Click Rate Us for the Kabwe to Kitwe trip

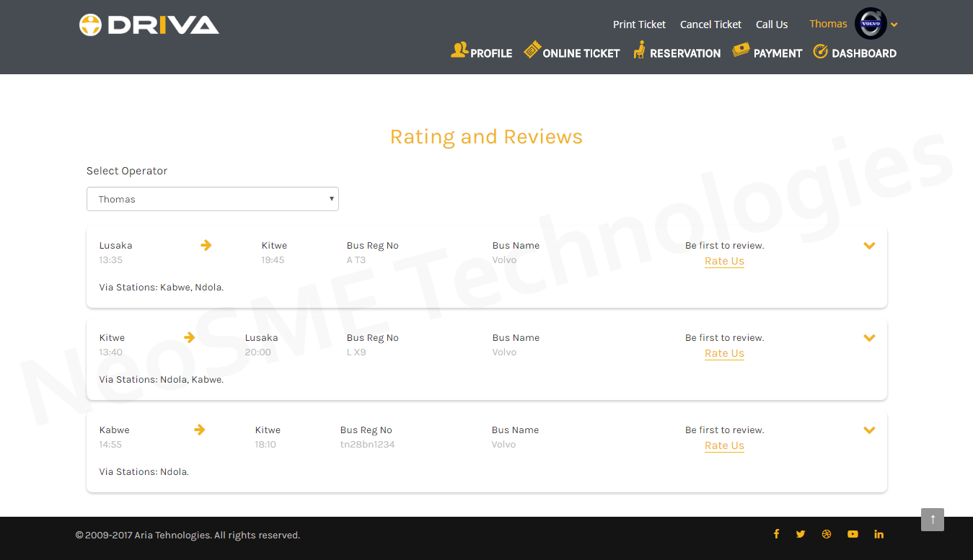(724, 445)
